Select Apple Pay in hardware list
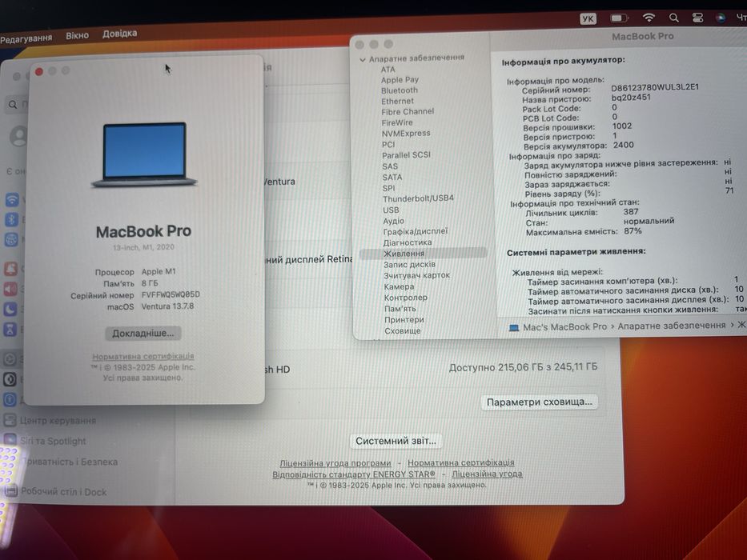Screen dimensions: 747x560 pos(400,80)
